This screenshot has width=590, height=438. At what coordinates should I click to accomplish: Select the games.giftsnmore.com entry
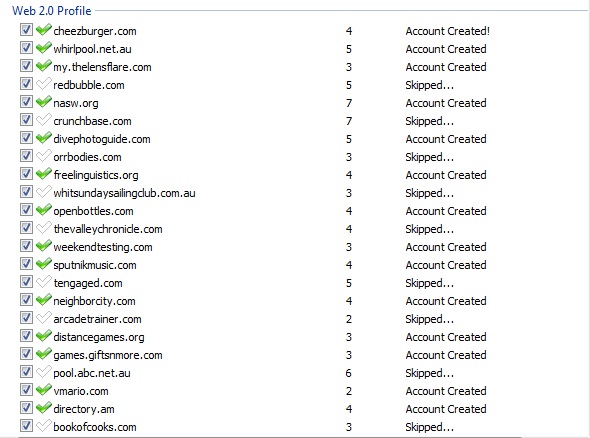108,355
